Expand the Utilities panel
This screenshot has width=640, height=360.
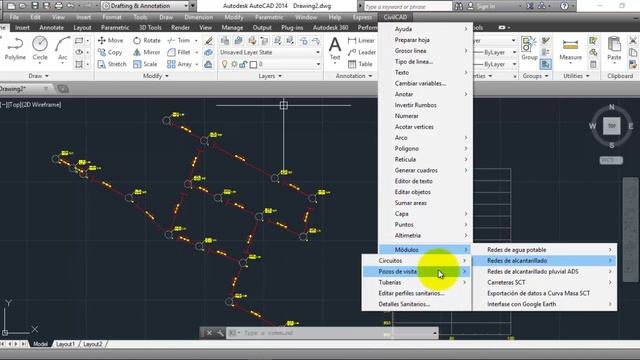576,76
